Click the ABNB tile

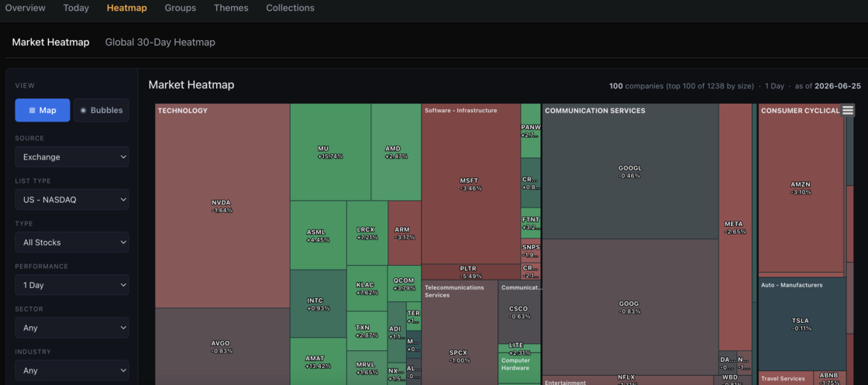828,378
